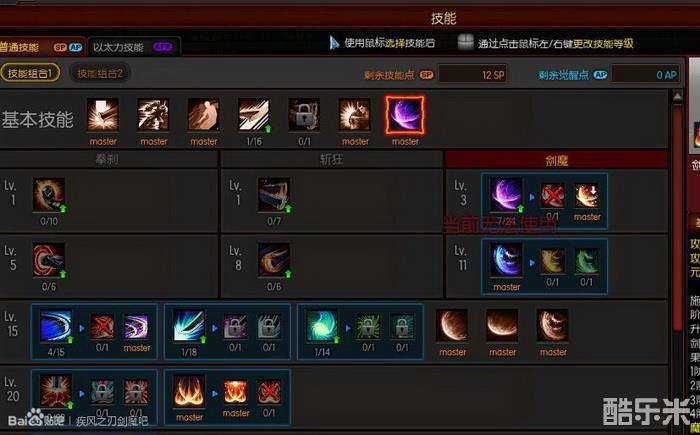Image resolution: width=700 pixels, height=435 pixels.
Task: Select the Lv.15 green vortex skill 1/14
Action: click(322, 326)
